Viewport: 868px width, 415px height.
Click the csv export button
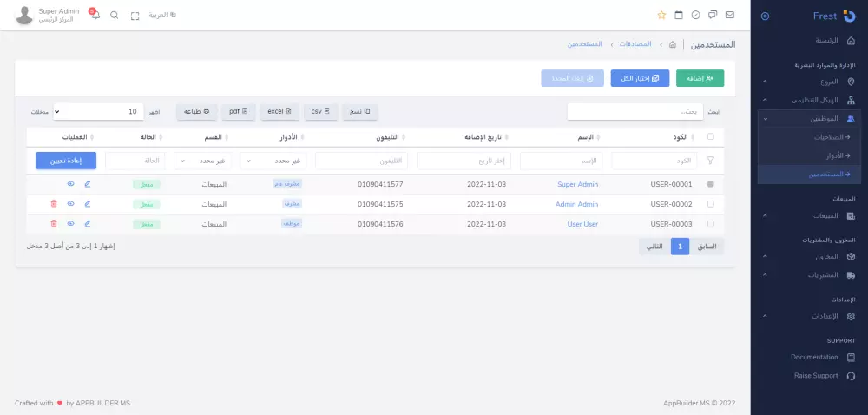[320, 112]
